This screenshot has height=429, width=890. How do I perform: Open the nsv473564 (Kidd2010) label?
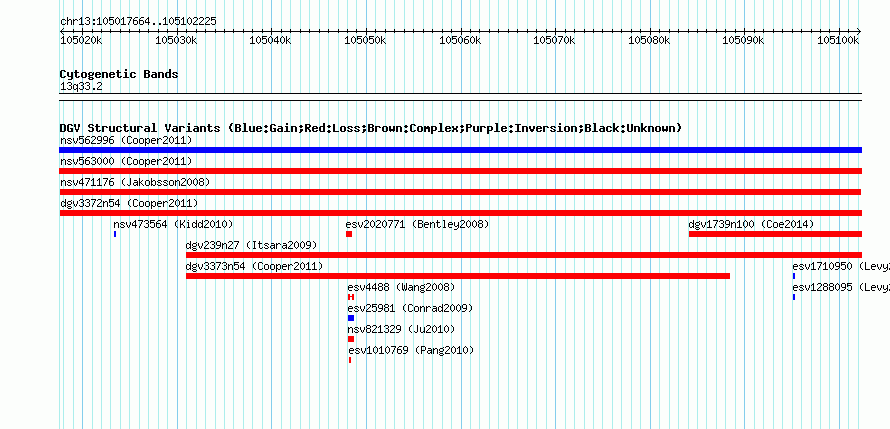[173, 224]
